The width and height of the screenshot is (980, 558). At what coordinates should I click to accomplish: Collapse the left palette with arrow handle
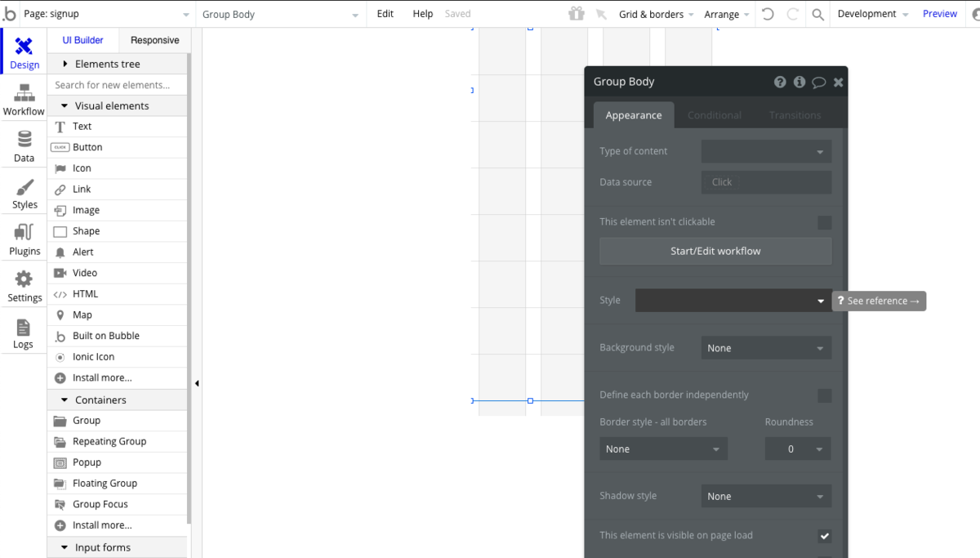[x=197, y=383]
